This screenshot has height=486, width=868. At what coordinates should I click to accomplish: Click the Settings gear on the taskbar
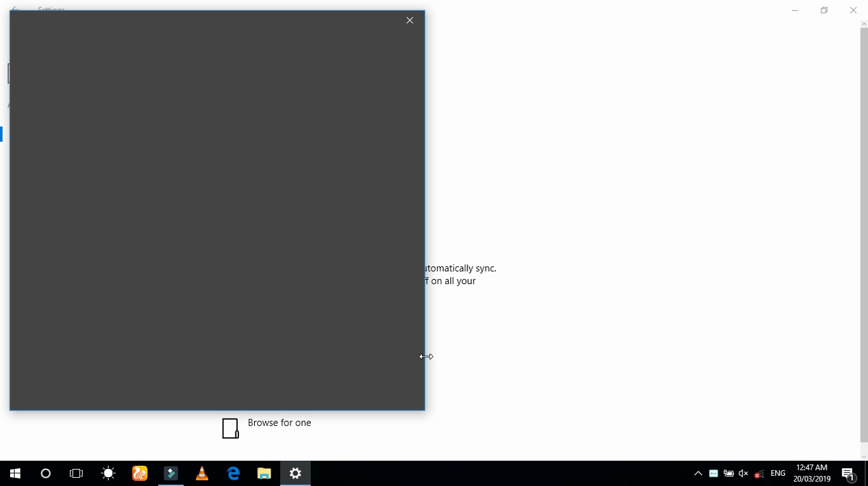point(295,473)
